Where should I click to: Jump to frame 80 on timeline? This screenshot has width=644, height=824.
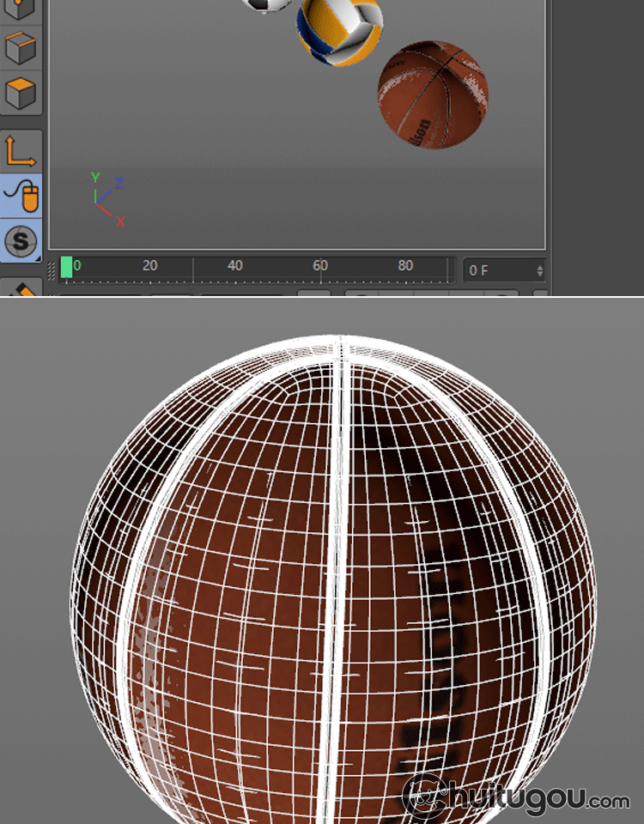(x=405, y=268)
